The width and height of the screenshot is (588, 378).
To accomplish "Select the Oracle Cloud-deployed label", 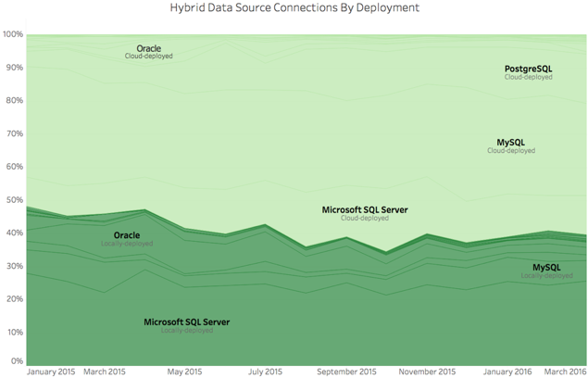I will 149,52.
